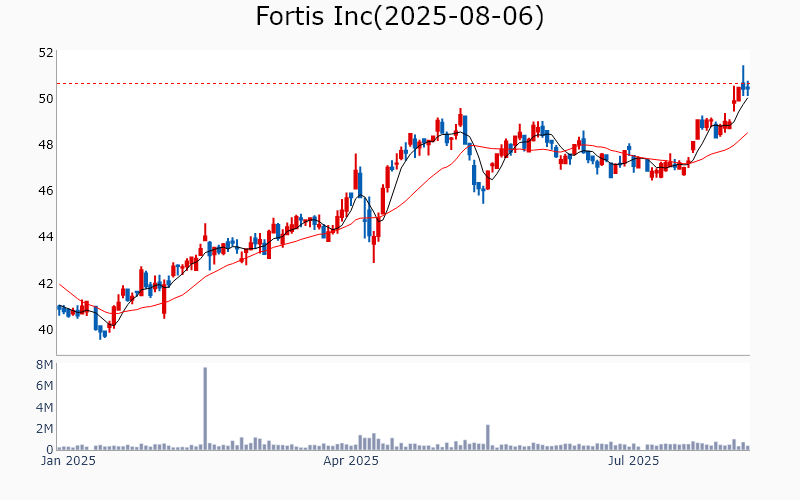
Task: Select the 46 price axis label
Action: click(46, 190)
